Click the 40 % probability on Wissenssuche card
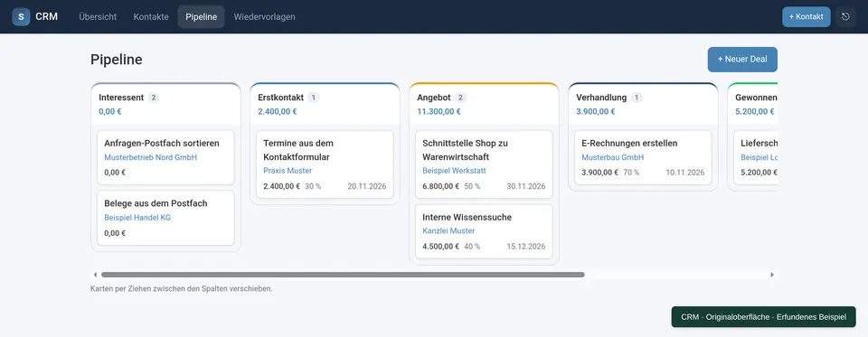868x337 pixels. (472, 247)
